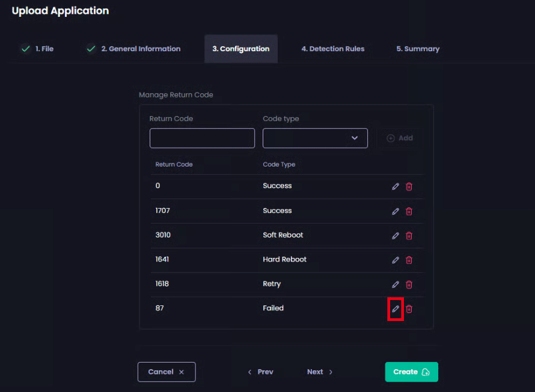Edit the 1641 Hard Reboot code
Viewport: 535px width, 392px height.
point(396,260)
